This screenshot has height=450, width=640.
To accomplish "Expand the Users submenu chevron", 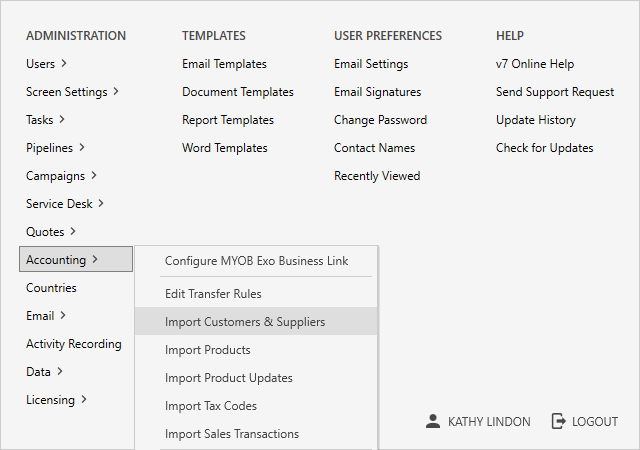I will coord(64,64).
